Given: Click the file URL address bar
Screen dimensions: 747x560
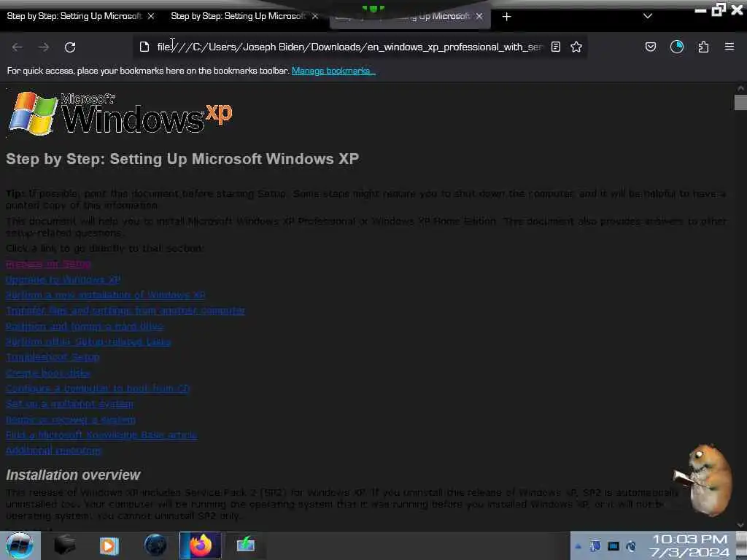Looking at the screenshot, I should [x=349, y=47].
